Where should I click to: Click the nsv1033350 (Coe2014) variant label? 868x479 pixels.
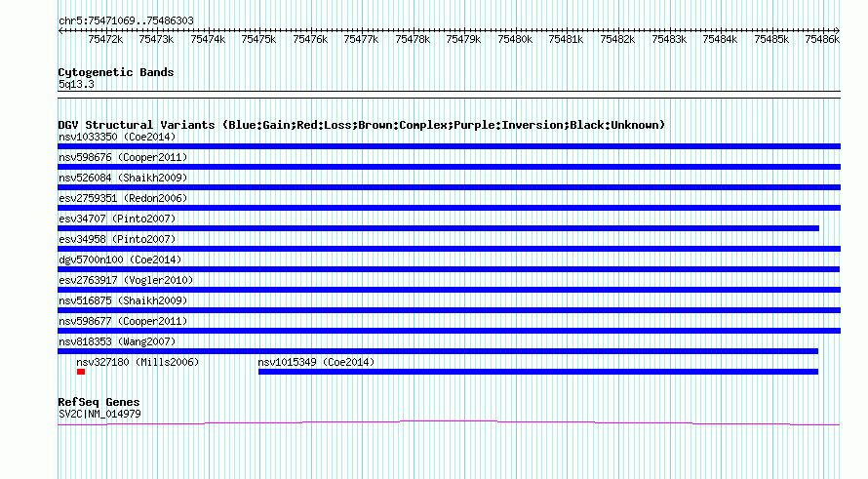117,137
